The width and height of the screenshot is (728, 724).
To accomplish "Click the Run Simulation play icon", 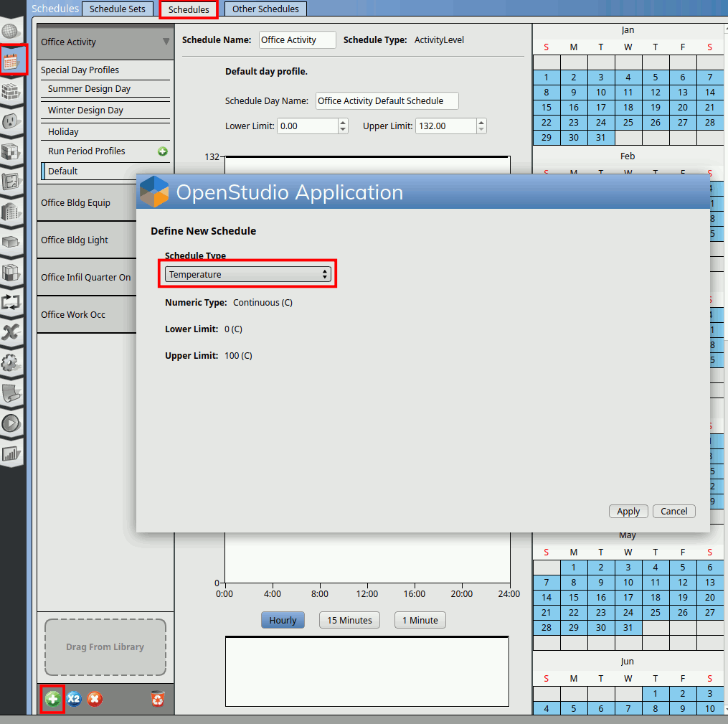I will pyautogui.click(x=10, y=423).
